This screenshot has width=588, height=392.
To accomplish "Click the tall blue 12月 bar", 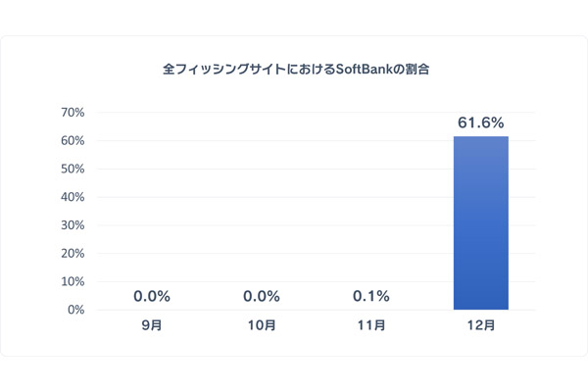I will (480, 223).
